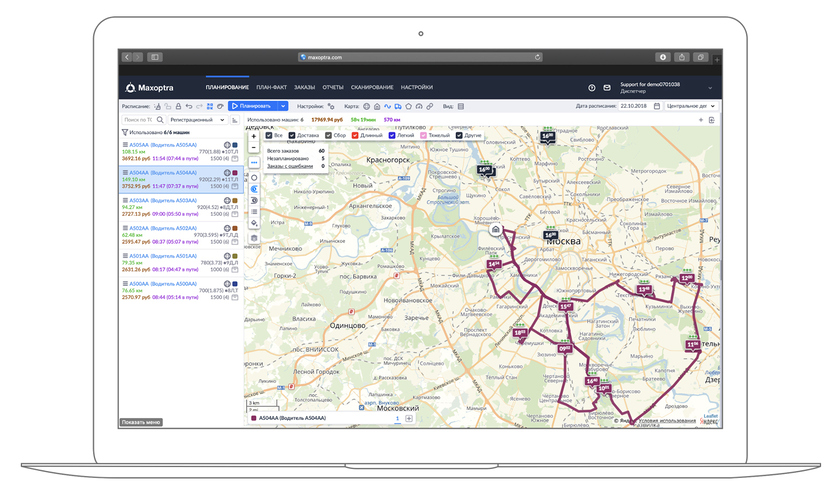Open the Заказы с ошибками link
840x498 pixels.
tap(288, 166)
